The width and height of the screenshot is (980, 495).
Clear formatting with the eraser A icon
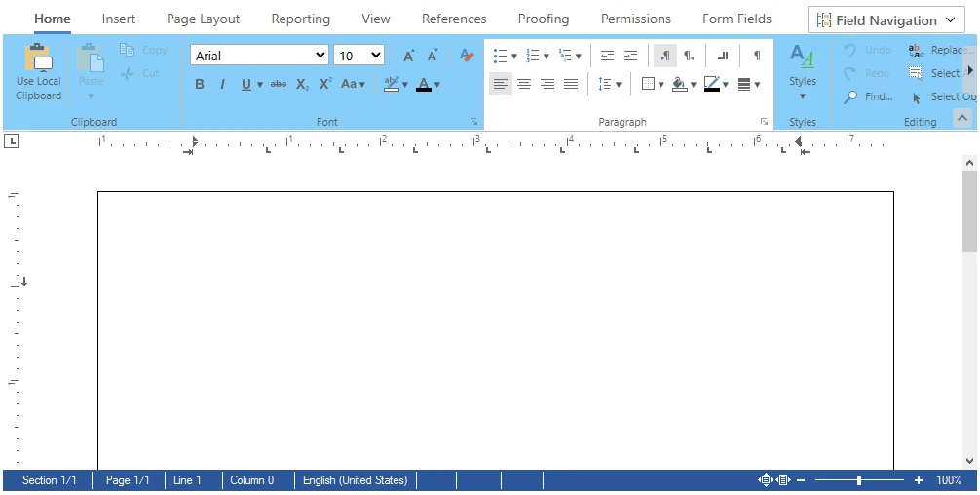[x=467, y=55]
